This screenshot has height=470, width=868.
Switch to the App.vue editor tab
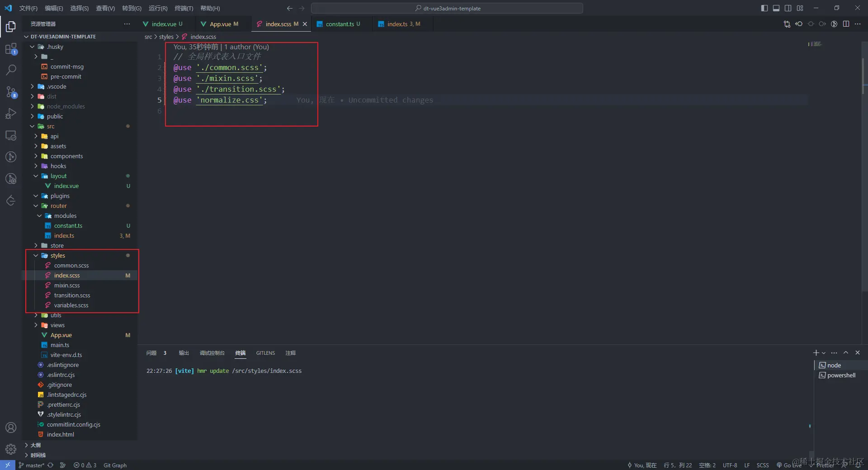coord(224,24)
